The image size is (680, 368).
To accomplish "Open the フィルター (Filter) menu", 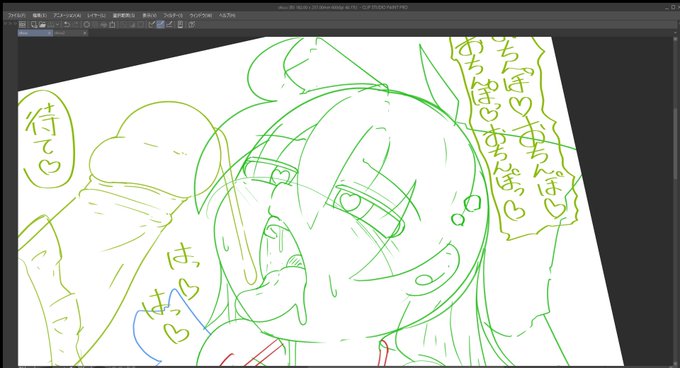I will point(173,15).
